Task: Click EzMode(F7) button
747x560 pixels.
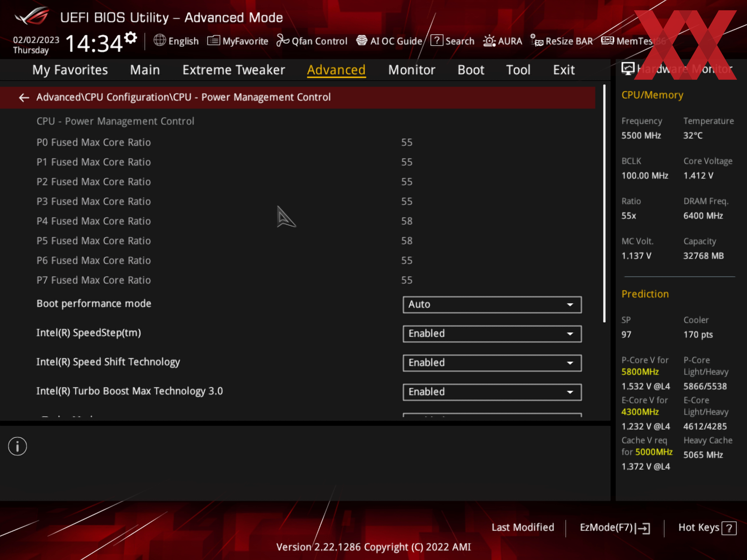Action: point(615,528)
